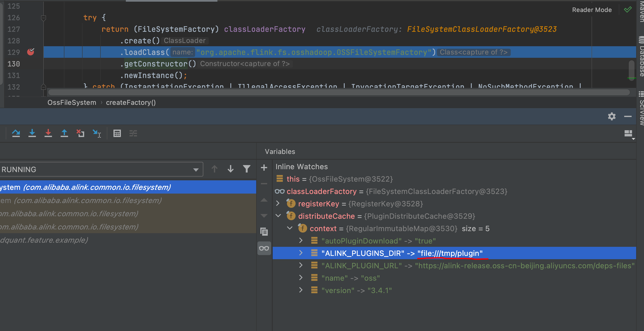
Task: Click the Drop Frame icon
Action: pyautogui.click(x=80, y=133)
